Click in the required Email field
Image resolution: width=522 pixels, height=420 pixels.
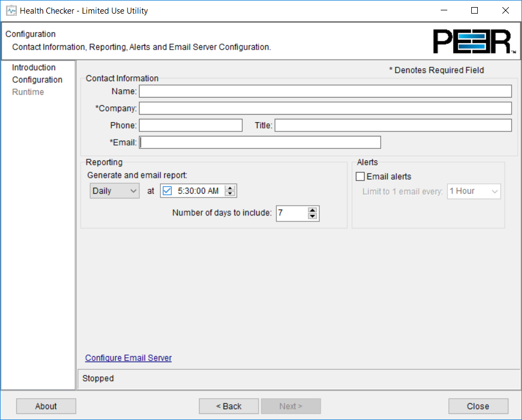(x=260, y=142)
